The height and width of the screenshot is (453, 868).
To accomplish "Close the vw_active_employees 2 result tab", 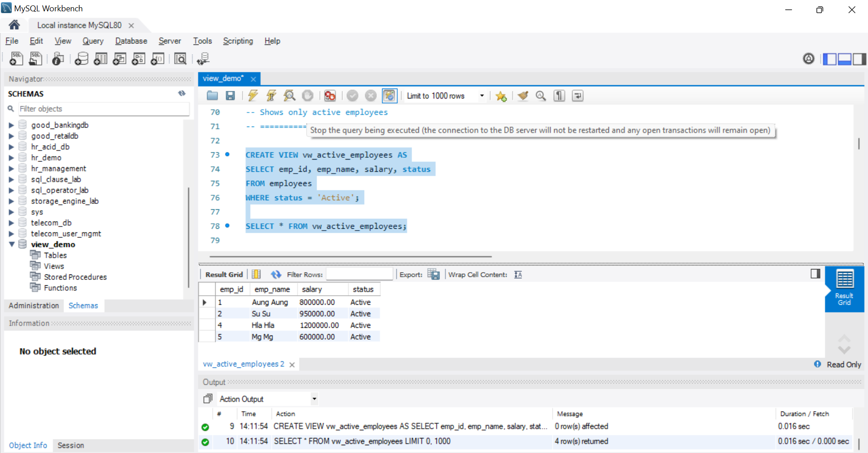I will pos(292,364).
